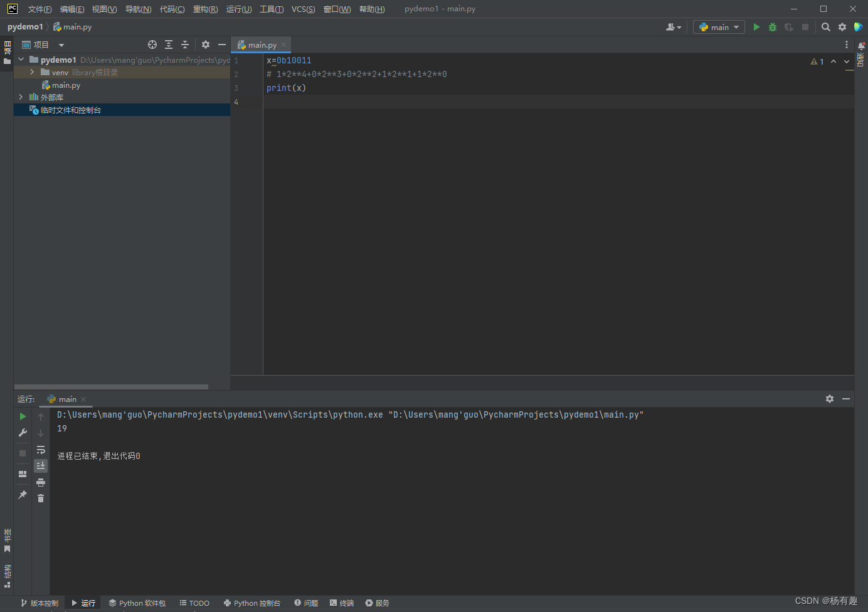The image size is (868, 612).
Task: Print run console output
Action: click(x=41, y=482)
